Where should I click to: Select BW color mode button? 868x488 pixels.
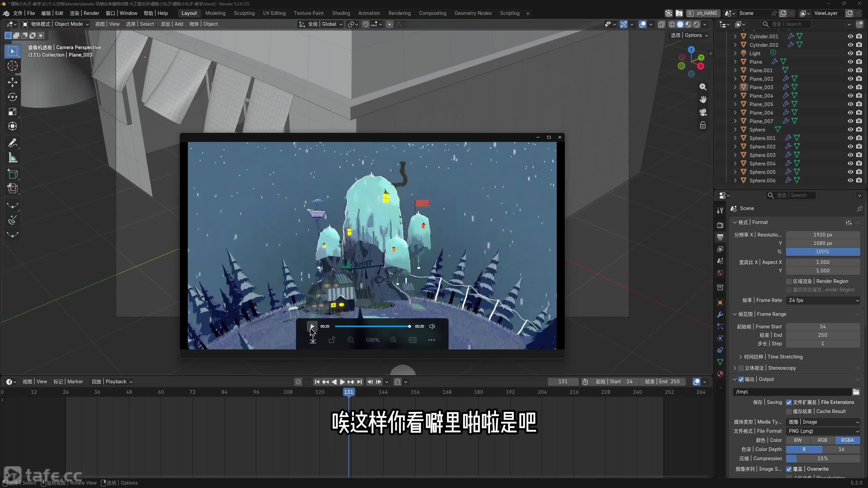tap(798, 440)
